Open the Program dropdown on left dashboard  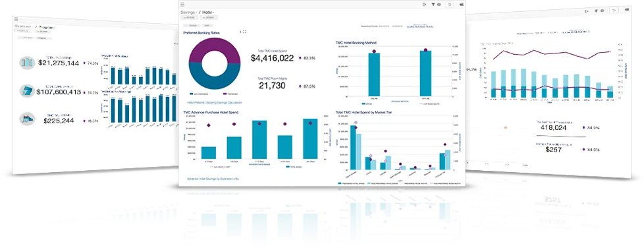[46, 27]
